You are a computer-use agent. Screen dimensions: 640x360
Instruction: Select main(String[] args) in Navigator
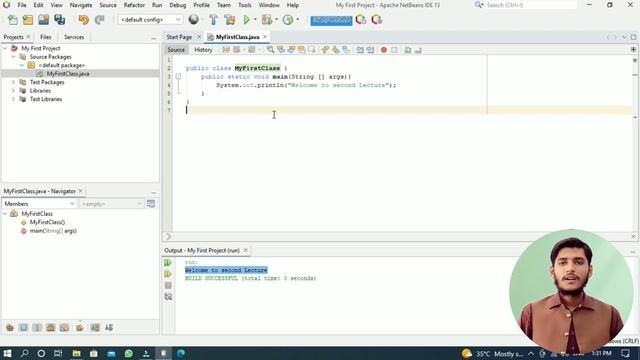53,231
